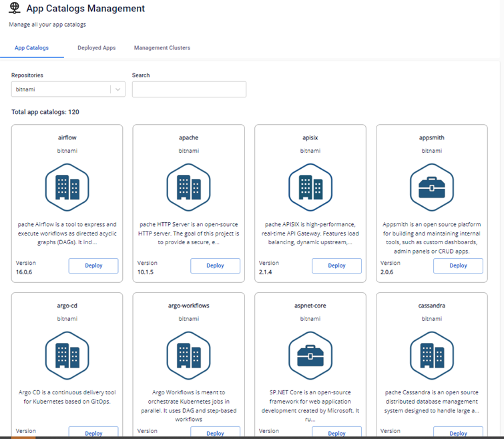Click the appsmith toolbox icon
The height and width of the screenshot is (439, 504).
[x=431, y=187]
